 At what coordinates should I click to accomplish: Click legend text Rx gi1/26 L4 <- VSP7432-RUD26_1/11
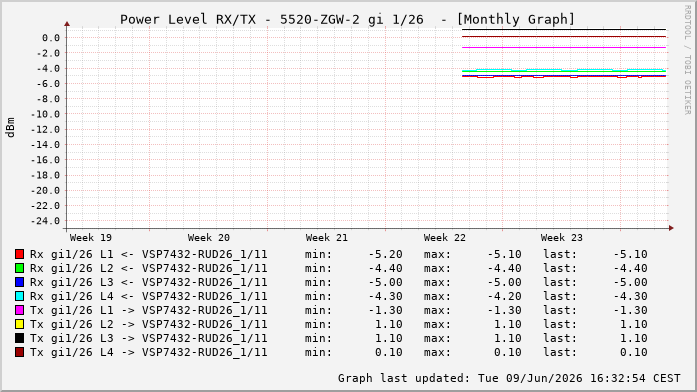pos(148,296)
